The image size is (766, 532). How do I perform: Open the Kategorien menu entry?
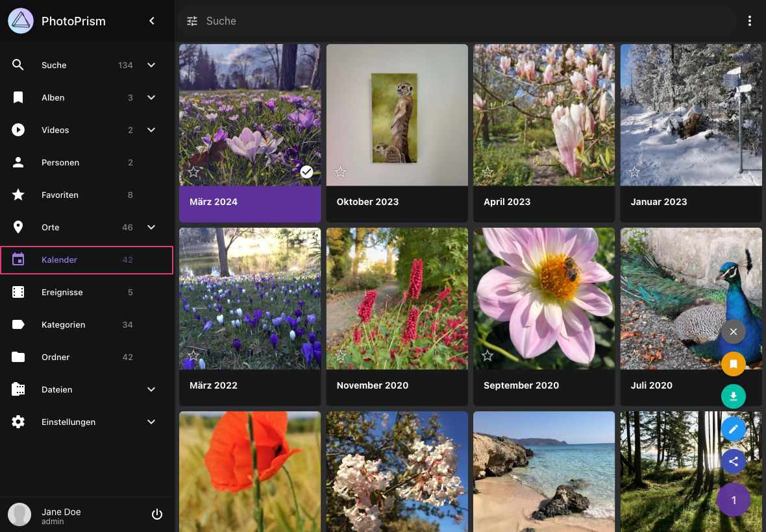click(x=87, y=324)
